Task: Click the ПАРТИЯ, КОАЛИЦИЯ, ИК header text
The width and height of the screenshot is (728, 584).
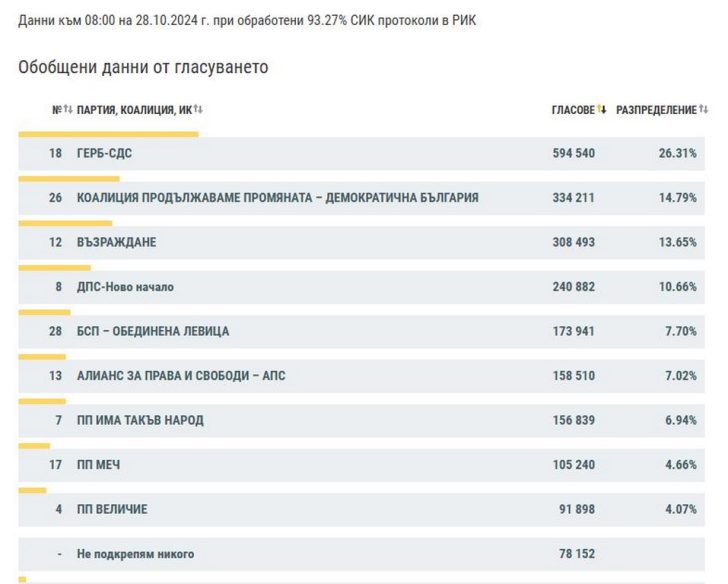Action: pos(134,110)
